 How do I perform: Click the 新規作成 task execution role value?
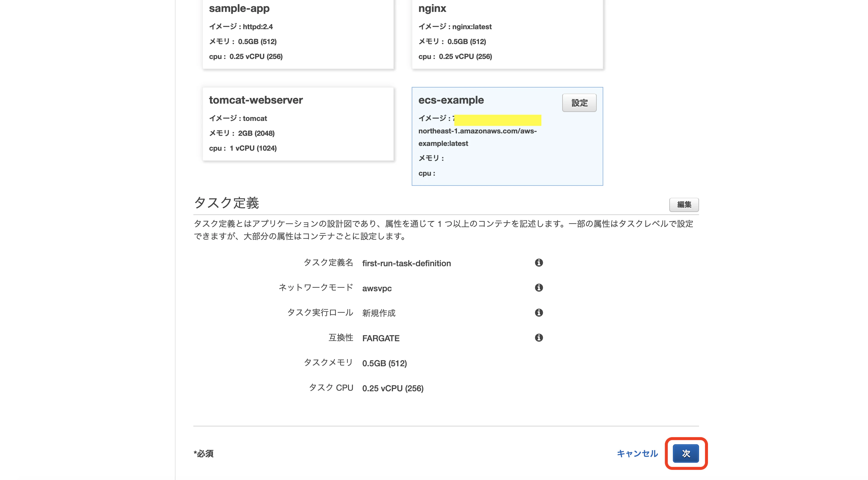click(379, 313)
